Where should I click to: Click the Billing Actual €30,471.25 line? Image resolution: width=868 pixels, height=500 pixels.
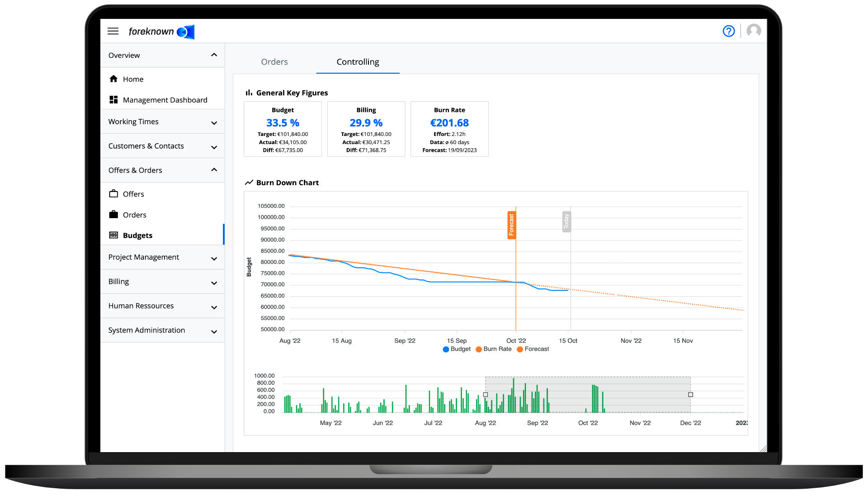click(366, 142)
